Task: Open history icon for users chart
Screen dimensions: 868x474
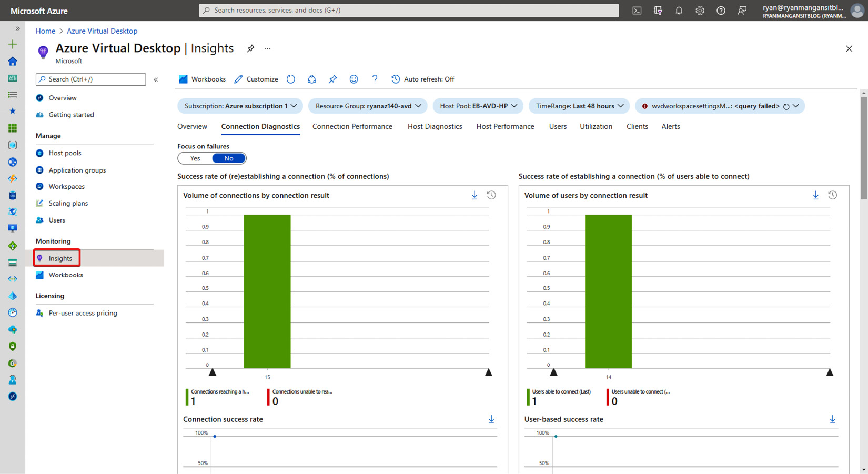Action: point(833,195)
